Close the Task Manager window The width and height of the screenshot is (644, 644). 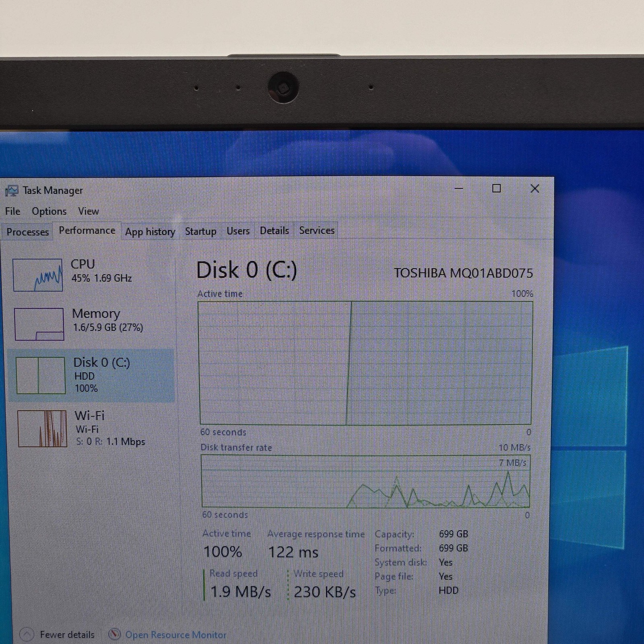[535, 188]
